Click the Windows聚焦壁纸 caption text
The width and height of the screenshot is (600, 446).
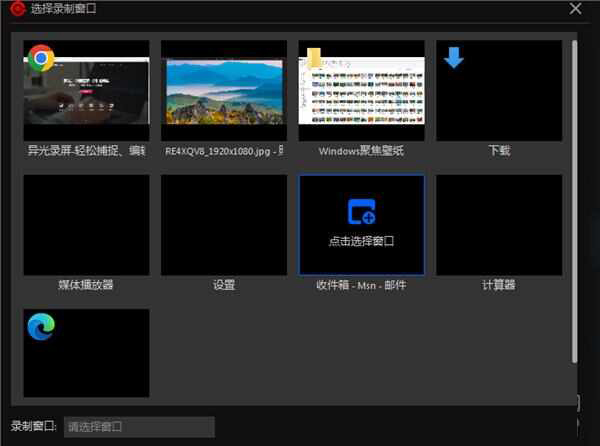(x=361, y=151)
